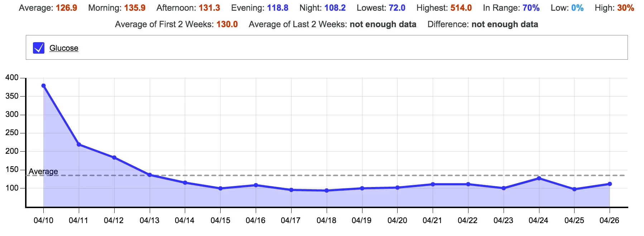
Task: Select the 04/11 data point on chart
Action: tap(79, 144)
